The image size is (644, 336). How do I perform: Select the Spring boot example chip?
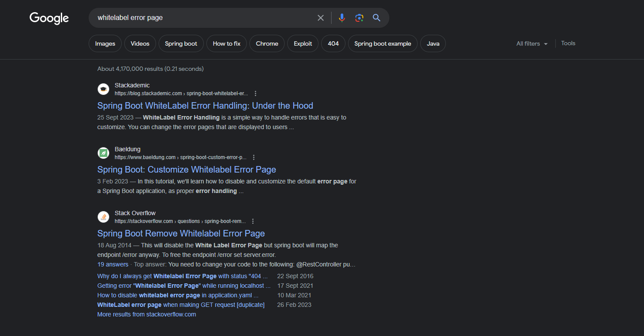[x=383, y=43]
